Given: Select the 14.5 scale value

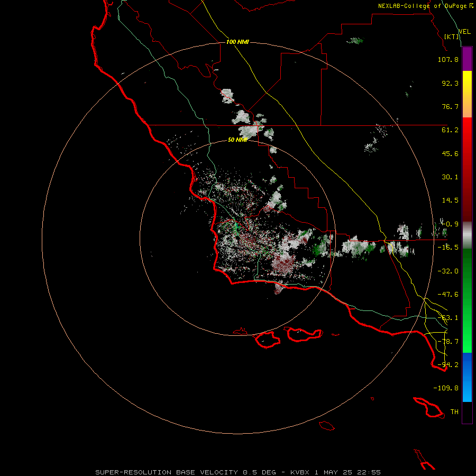Looking at the screenshot, I should [x=450, y=200].
